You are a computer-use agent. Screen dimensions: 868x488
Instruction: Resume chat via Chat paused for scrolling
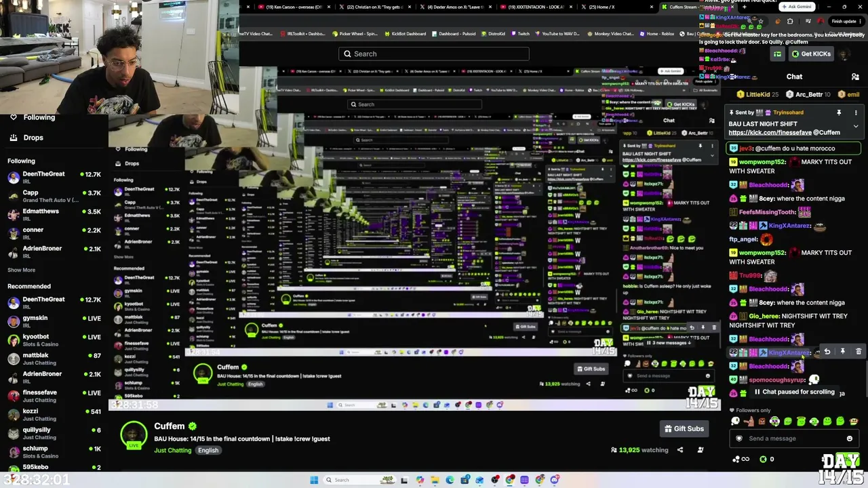click(793, 392)
